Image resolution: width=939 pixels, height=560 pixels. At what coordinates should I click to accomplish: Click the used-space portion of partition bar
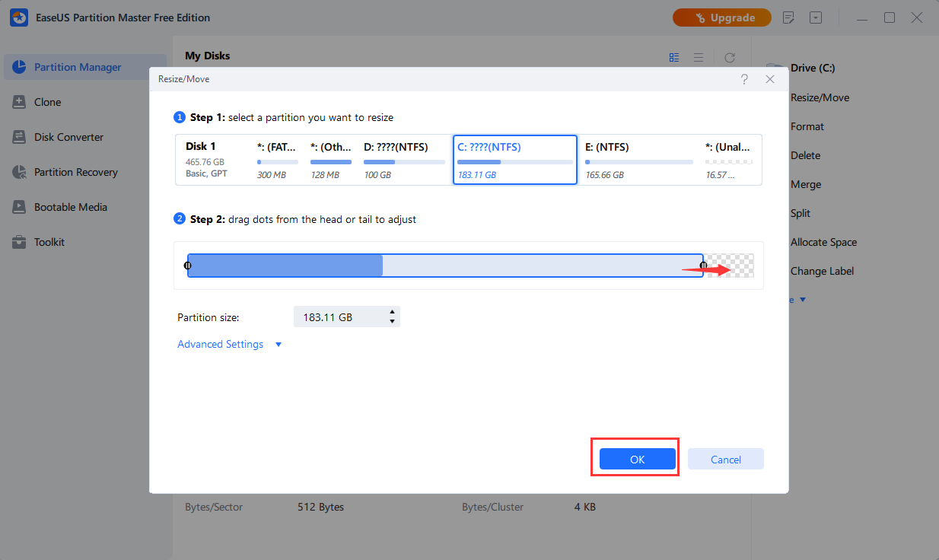(285, 266)
